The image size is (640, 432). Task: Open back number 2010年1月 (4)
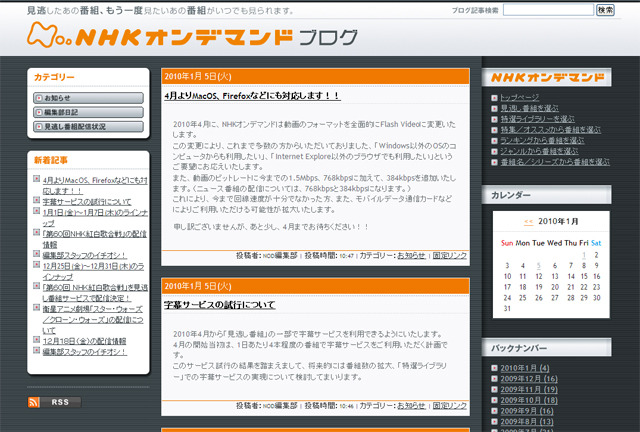[524, 368]
